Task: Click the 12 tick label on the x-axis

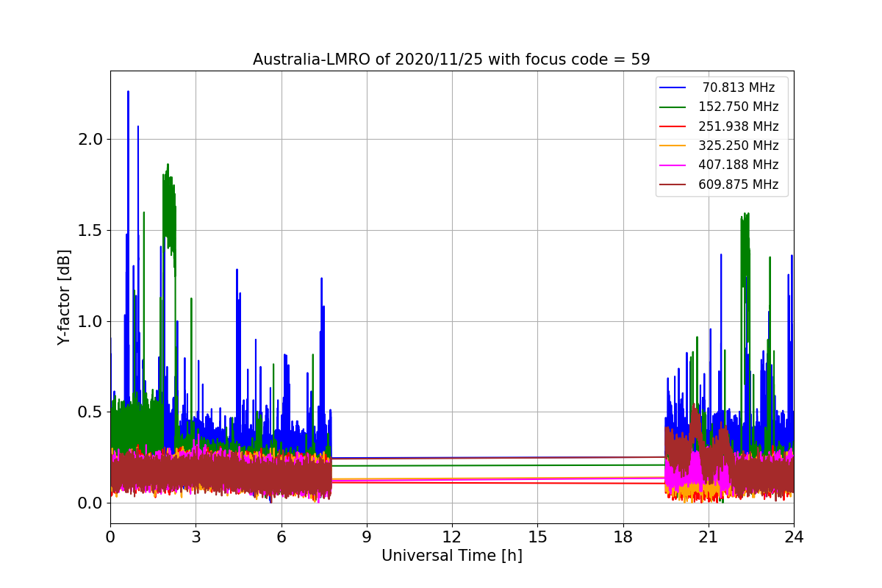Action: click(452, 537)
